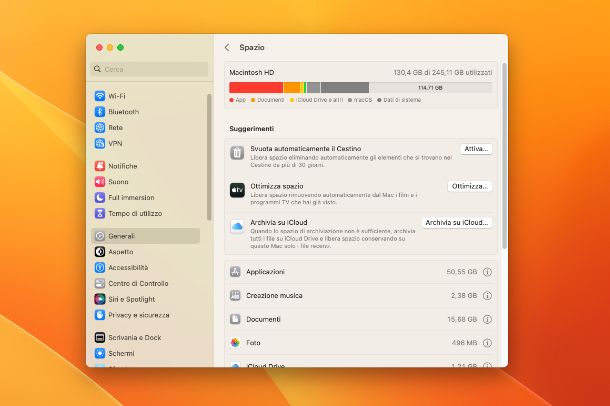Click the Apple TV icon beside Ottimizza spazio
Image resolution: width=610 pixels, height=406 pixels.
(x=237, y=190)
